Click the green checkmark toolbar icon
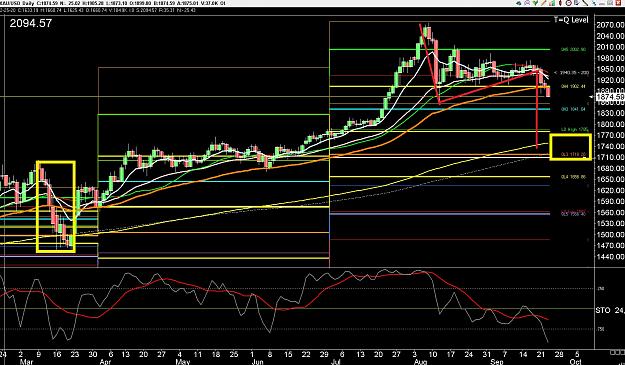625x365 pixels. pos(535,3)
